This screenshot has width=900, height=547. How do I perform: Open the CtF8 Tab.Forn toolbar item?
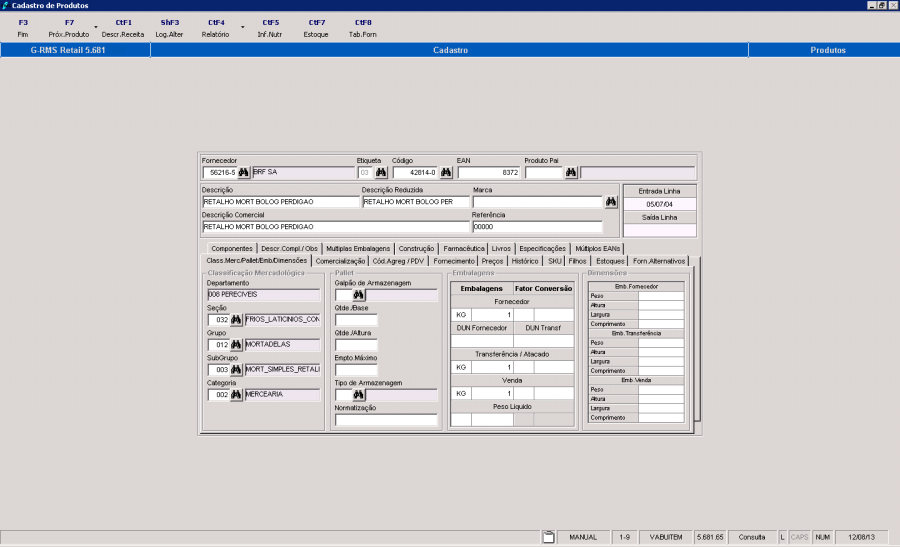tap(363, 28)
